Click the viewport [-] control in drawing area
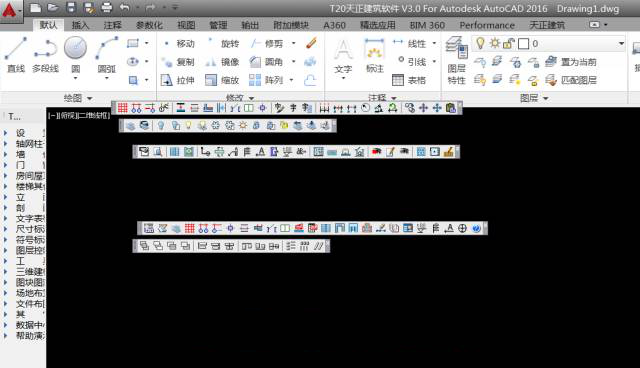640x368 pixels. pos(52,116)
